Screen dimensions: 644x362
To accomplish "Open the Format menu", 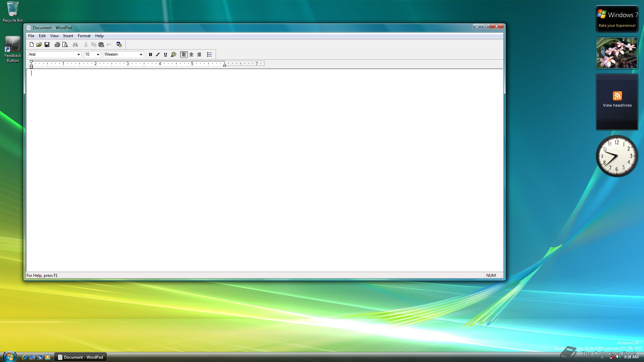I will [84, 36].
